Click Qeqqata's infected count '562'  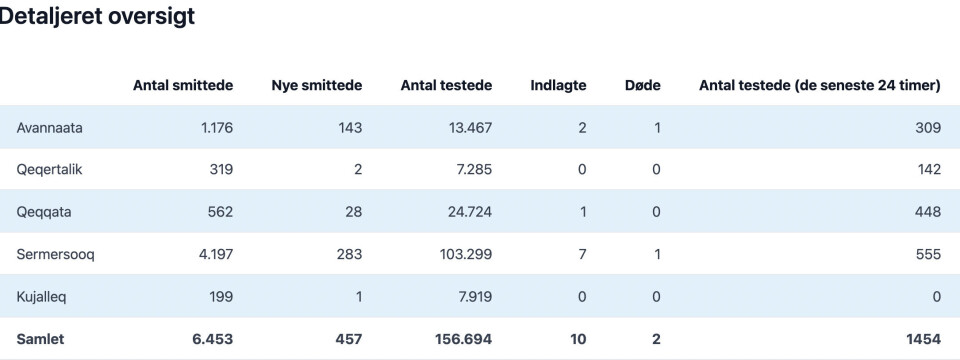220,212
